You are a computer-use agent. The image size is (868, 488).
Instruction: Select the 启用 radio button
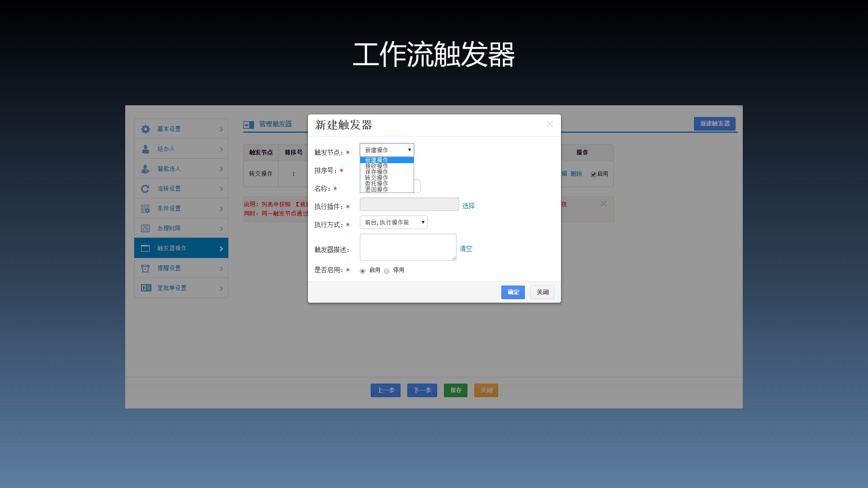363,271
